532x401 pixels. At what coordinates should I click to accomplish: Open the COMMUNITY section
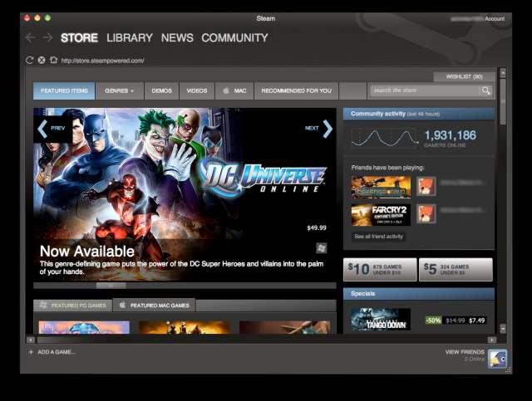coord(234,37)
